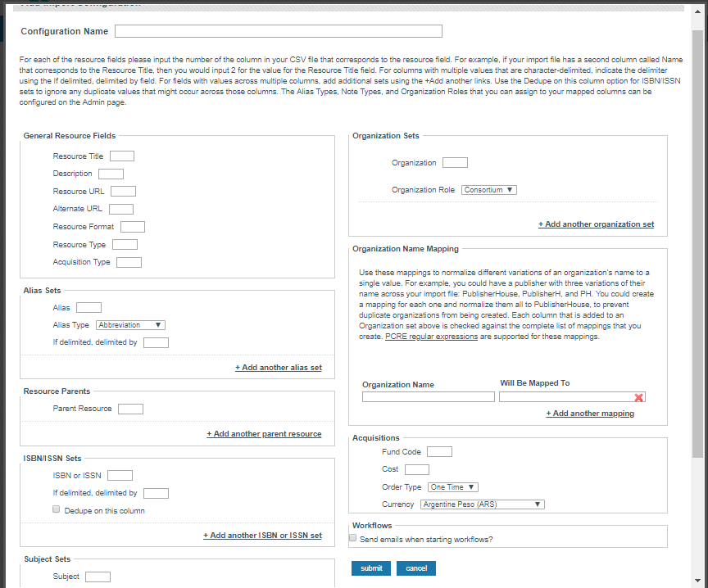
Task: Open the Alias Type dropdown
Action: [x=130, y=325]
